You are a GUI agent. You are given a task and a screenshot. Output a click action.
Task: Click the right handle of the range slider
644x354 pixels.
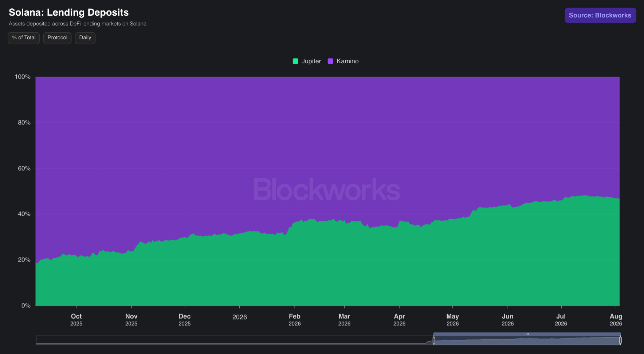(x=620, y=340)
